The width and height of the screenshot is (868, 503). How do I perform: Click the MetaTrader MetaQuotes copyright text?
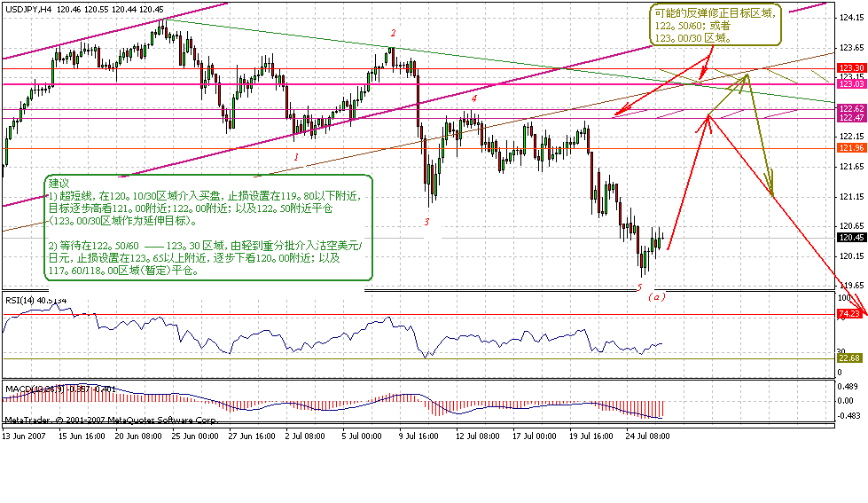pos(111,420)
